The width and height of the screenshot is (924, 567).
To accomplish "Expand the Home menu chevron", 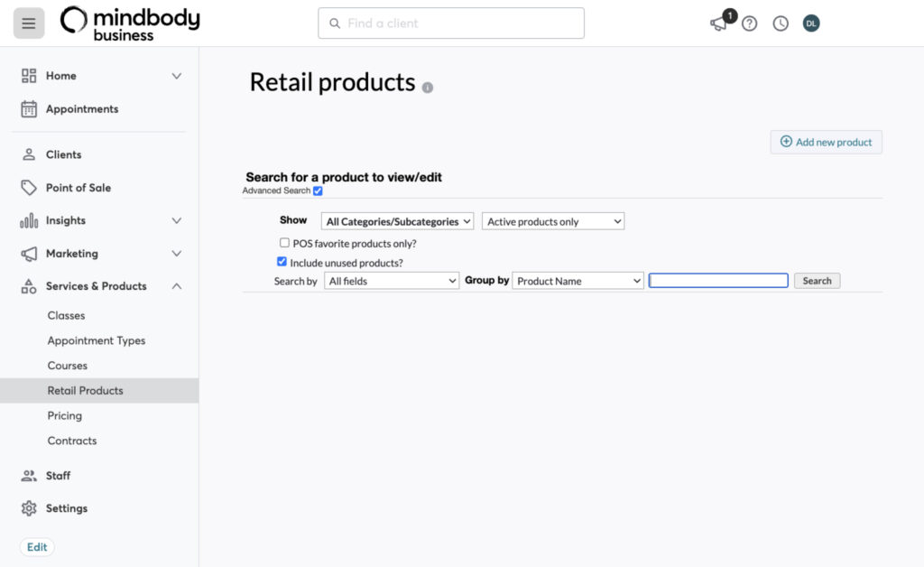I will (x=176, y=76).
